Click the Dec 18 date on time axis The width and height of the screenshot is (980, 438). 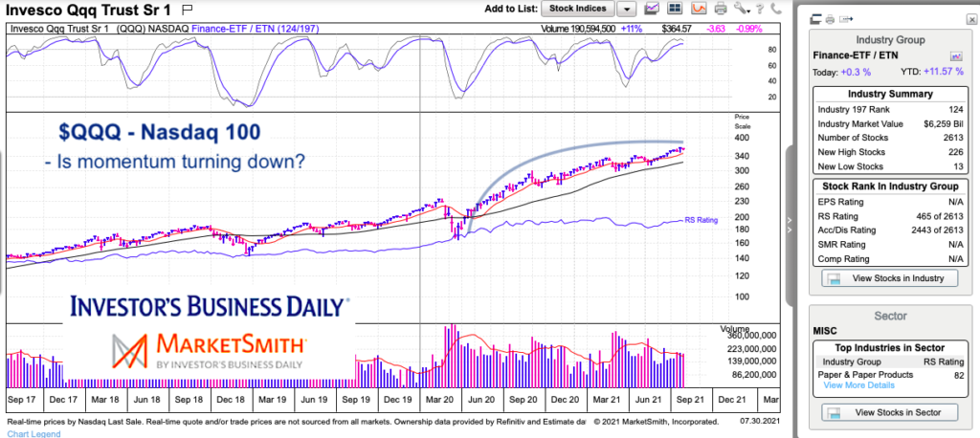230,399
